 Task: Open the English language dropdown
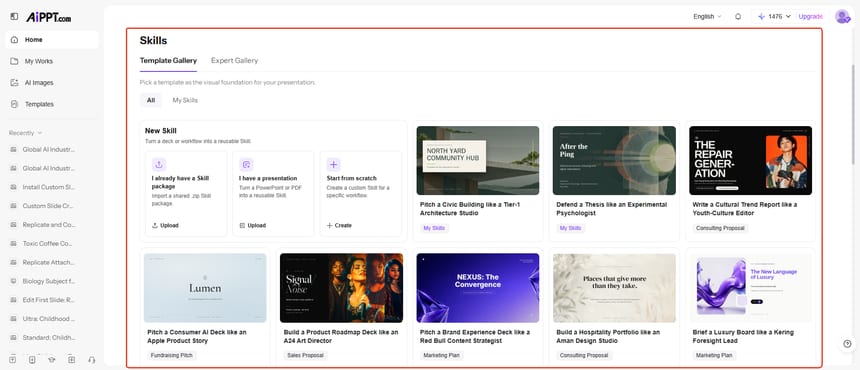coord(707,16)
